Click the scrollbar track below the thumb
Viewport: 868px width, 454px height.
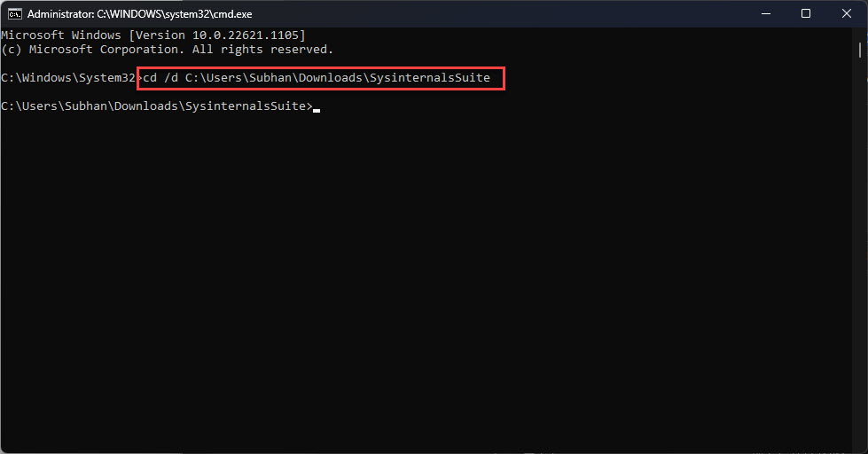(860, 249)
